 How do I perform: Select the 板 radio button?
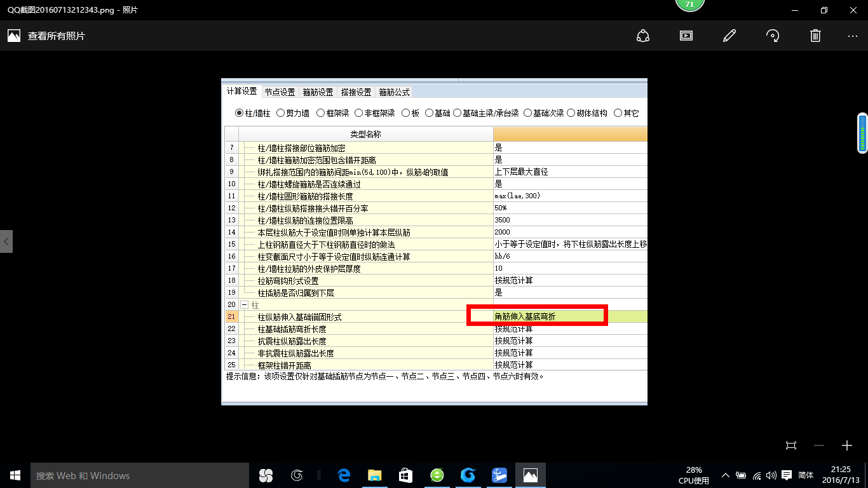click(405, 113)
